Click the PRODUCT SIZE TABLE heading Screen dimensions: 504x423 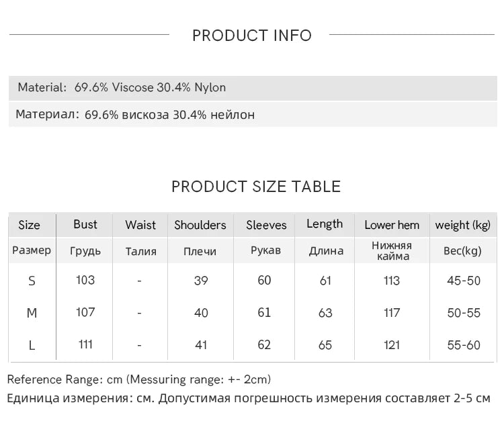pos(256,187)
